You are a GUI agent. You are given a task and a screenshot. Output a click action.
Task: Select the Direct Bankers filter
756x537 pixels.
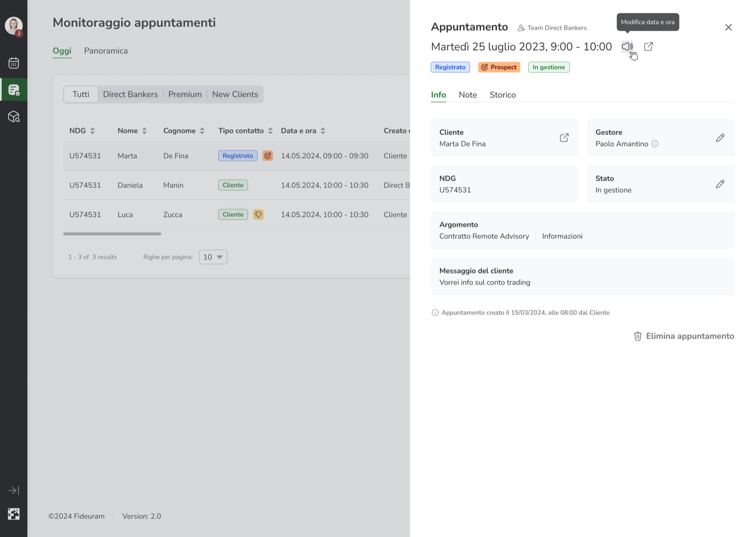pos(130,94)
